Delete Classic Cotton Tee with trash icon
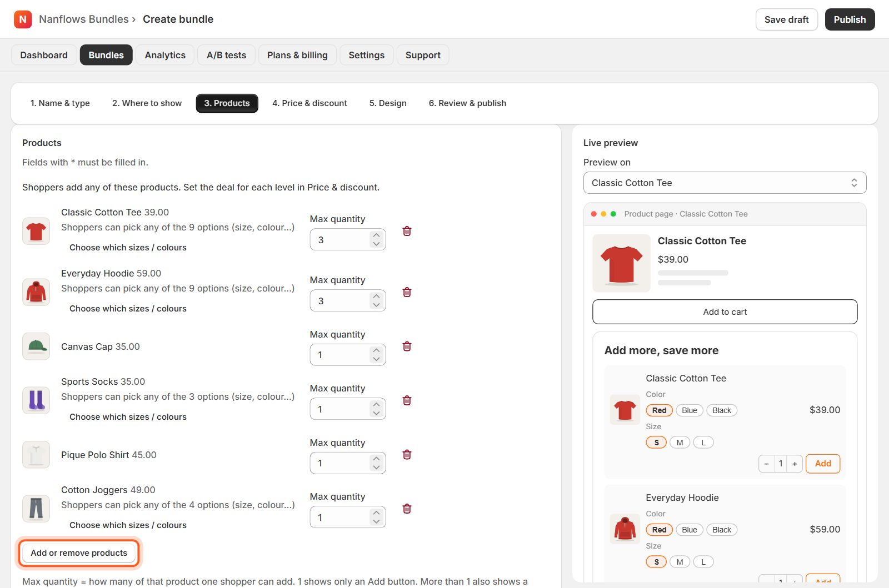The image size is (889, 588). click(x=407, y=231)
